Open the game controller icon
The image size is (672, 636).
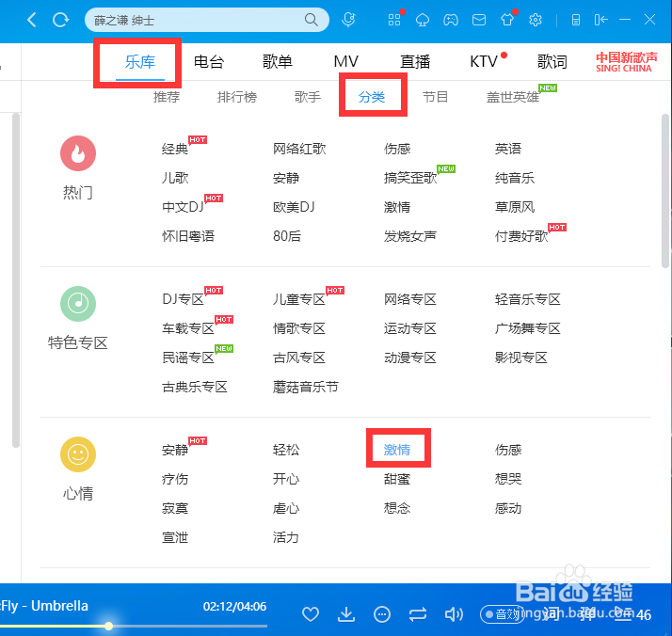tap(451, 20)
